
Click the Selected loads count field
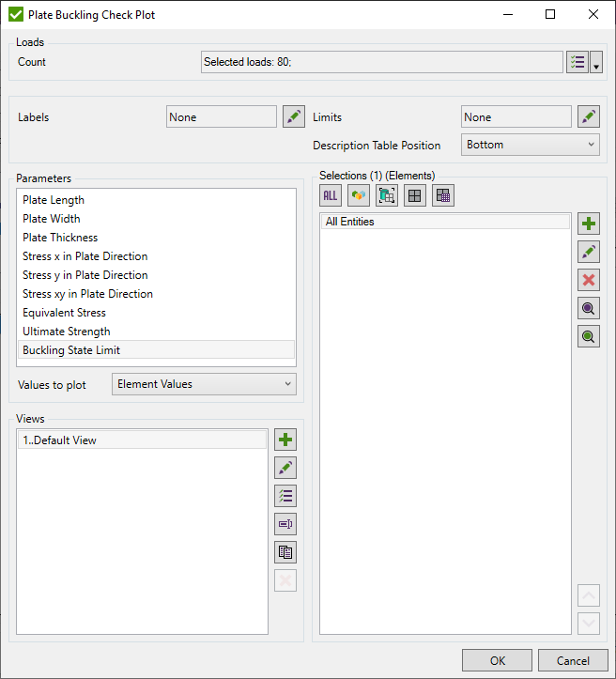click(x=381, y=62)
